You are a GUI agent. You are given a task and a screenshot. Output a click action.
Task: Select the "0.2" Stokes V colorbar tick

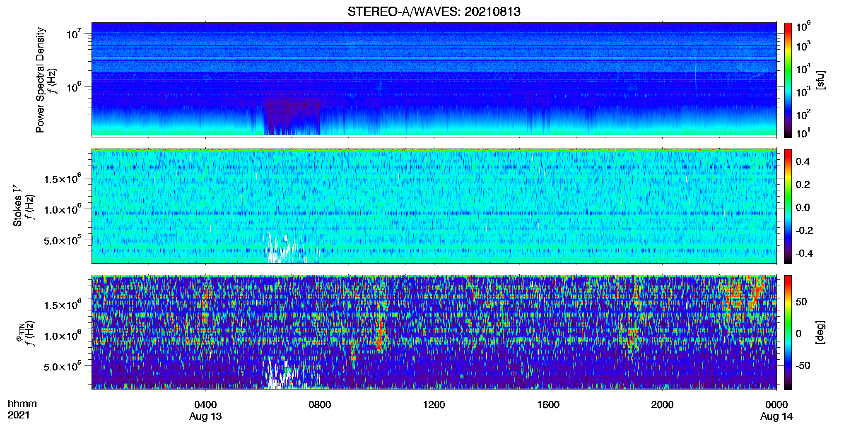point(803,185)
